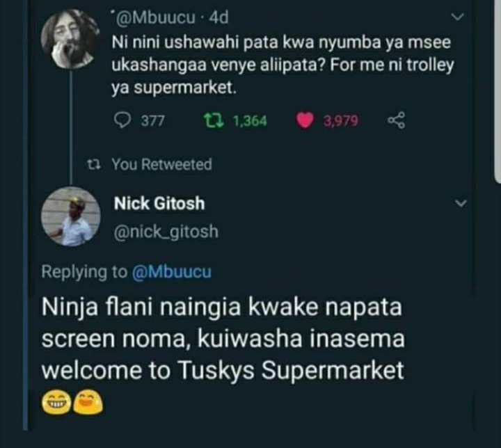The height and width of the screenshot is (448, 501).
Task: Click the grinning face emoji in the reply
Action: (x=55, y=401)
